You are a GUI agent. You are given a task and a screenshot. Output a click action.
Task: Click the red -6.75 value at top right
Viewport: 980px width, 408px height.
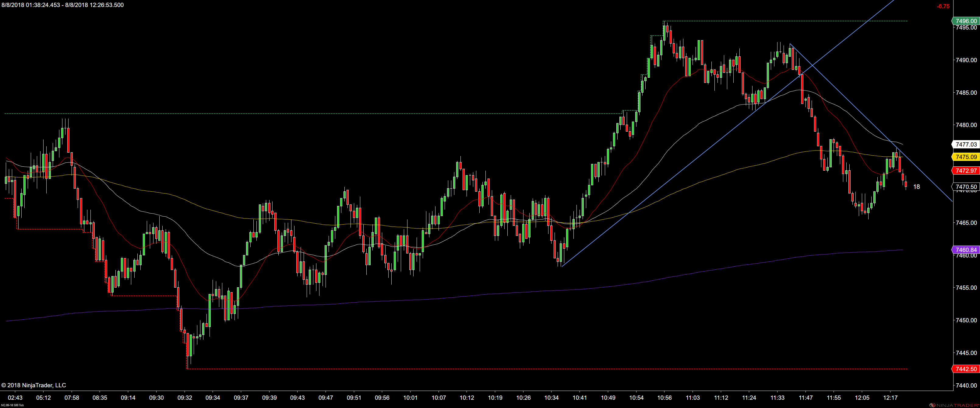click(943, 6)
